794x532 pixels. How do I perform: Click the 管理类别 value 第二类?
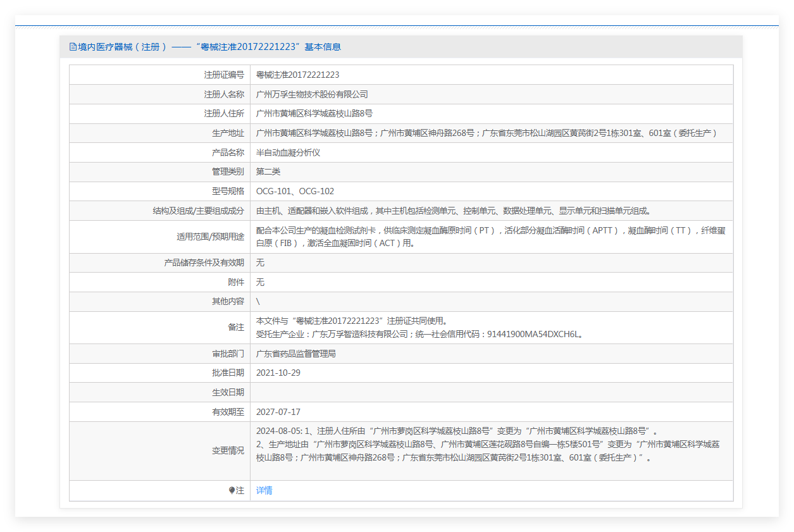(x=268, y=172)
